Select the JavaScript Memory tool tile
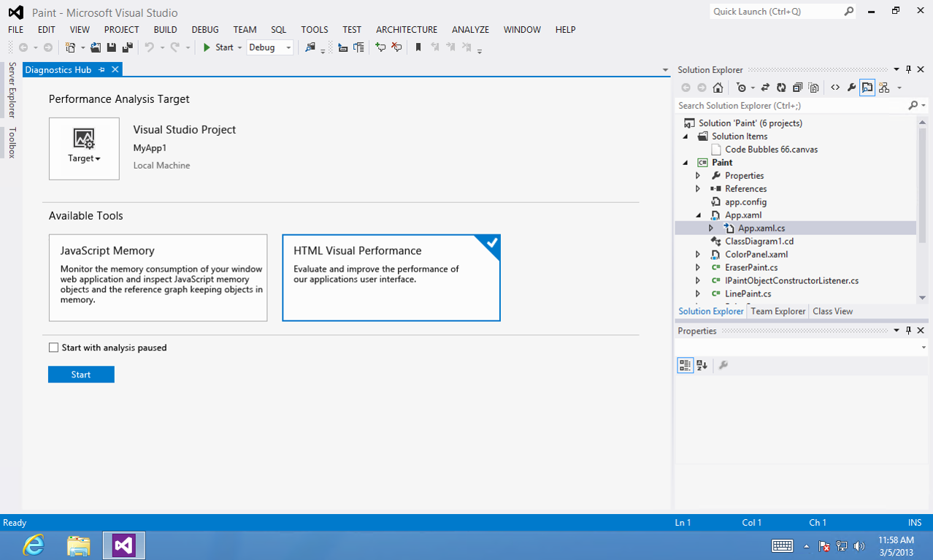933x560 pixels. pyautogui.click(x=158, y=277)
